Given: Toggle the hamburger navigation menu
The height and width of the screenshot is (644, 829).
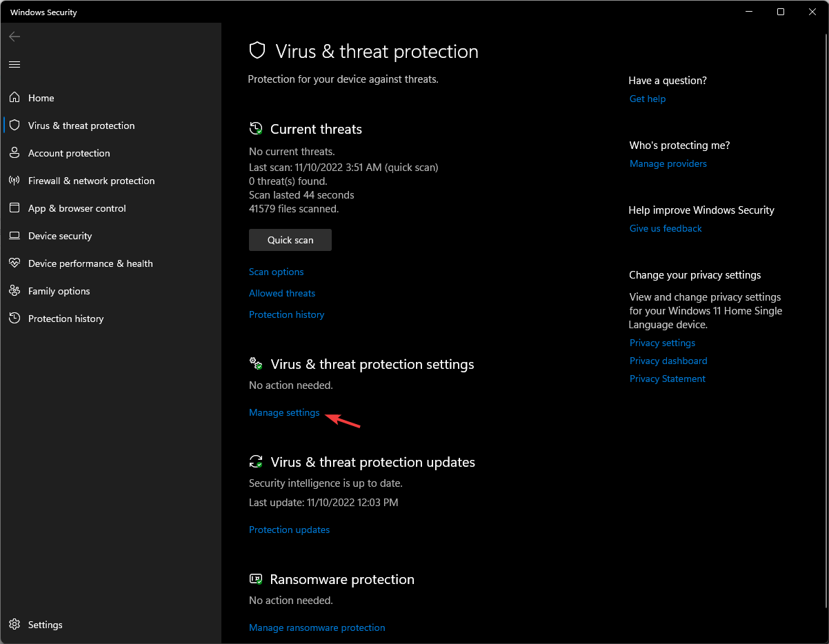Looking at the screenshot, I should (x=14, y=64).
